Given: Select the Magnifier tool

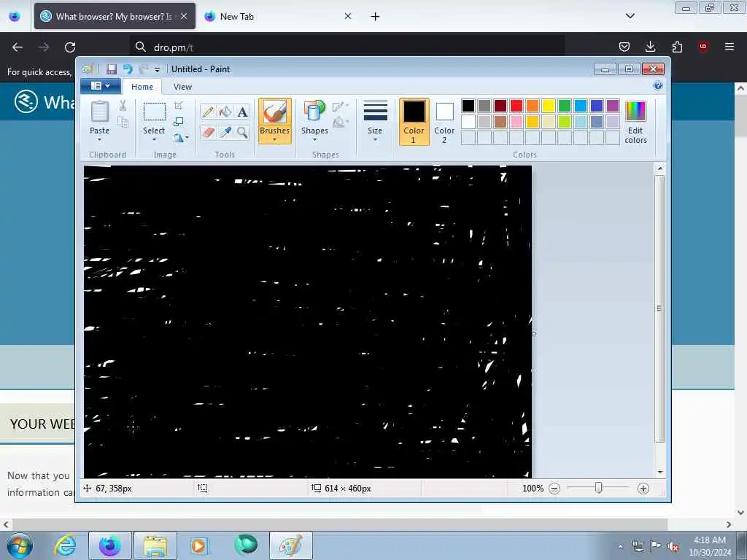Looking at the screenshot, I should click(x=242, y=132).
